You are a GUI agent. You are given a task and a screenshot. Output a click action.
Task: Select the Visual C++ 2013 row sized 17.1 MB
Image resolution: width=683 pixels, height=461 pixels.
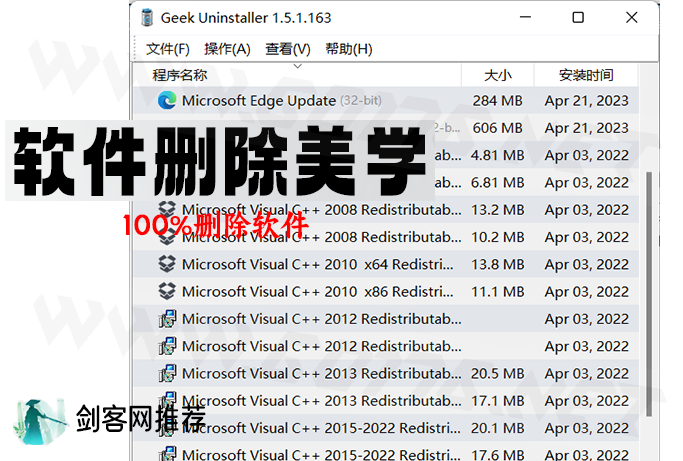click(386, 401)
